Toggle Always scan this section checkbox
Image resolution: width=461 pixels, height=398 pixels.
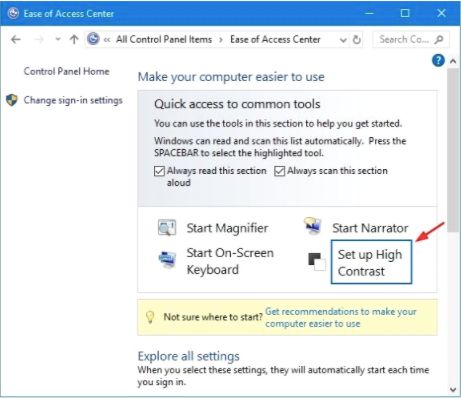[x=279, y=171]
